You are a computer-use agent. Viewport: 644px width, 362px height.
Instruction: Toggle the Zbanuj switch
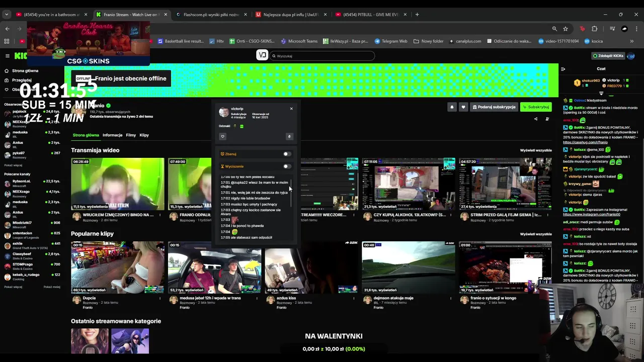(x=286, y=154)
